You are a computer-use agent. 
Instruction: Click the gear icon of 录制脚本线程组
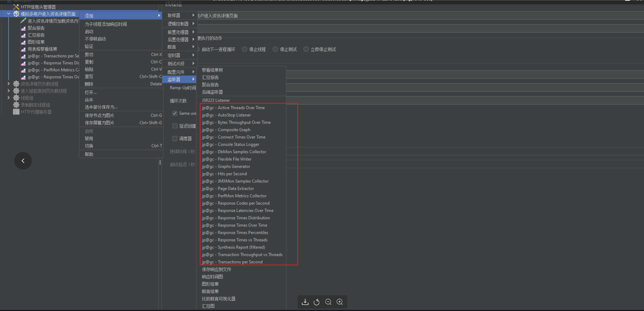(16, 105)
